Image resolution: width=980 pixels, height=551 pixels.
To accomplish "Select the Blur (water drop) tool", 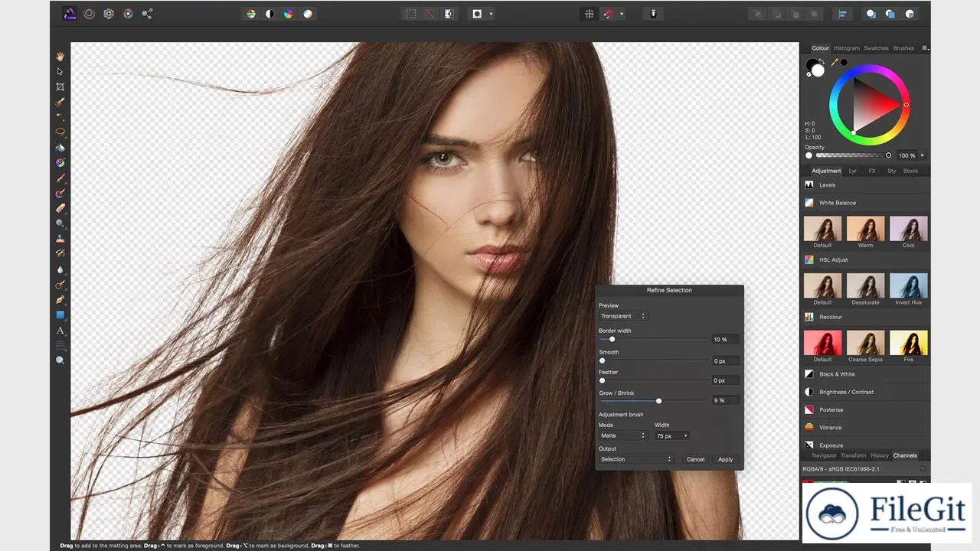I will click(60, 269).
